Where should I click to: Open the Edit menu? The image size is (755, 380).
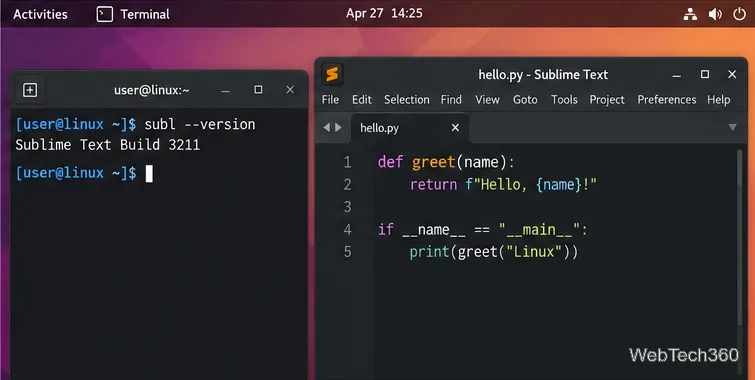tap(362, 100)
